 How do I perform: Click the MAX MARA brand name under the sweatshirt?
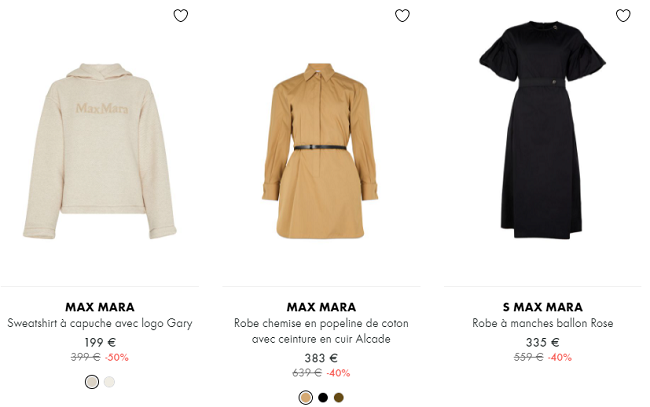tap(100, 307)
